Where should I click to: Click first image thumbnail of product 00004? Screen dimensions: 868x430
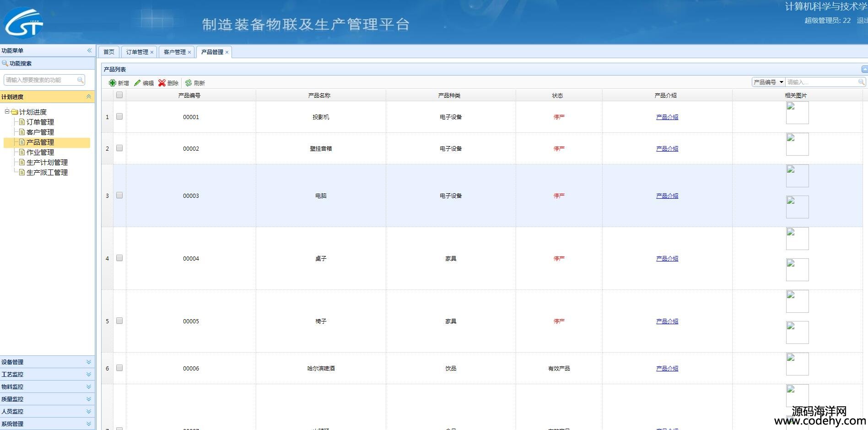797,239
